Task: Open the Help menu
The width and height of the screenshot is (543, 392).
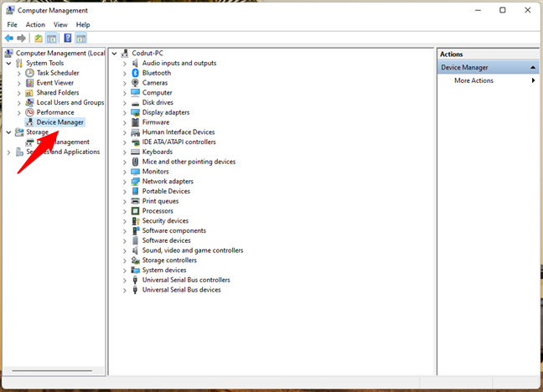Action: click(83, 24)
